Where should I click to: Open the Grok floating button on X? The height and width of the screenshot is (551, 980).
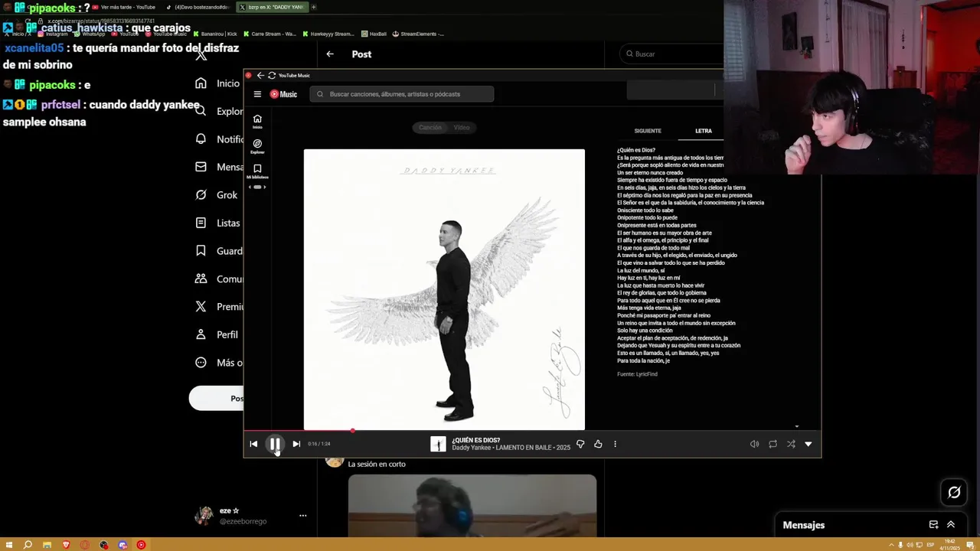click(x=954, y=493)
